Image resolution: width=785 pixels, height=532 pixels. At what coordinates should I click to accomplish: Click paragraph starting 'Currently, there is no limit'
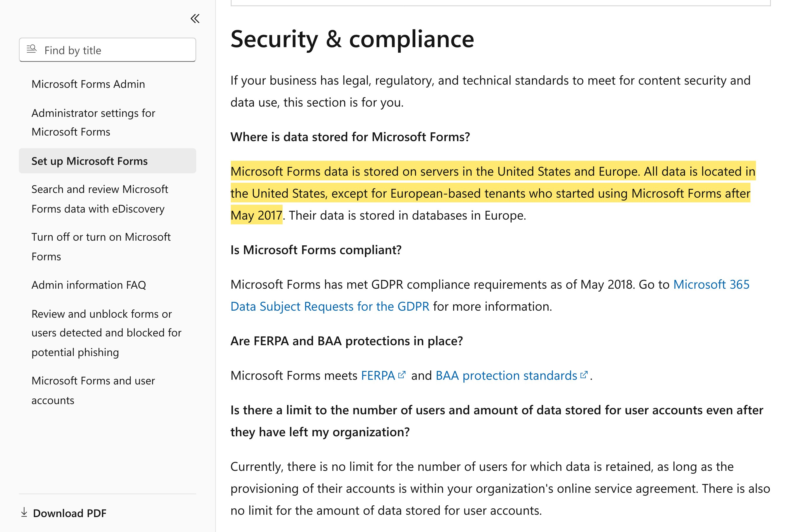(x=500, y=488)
